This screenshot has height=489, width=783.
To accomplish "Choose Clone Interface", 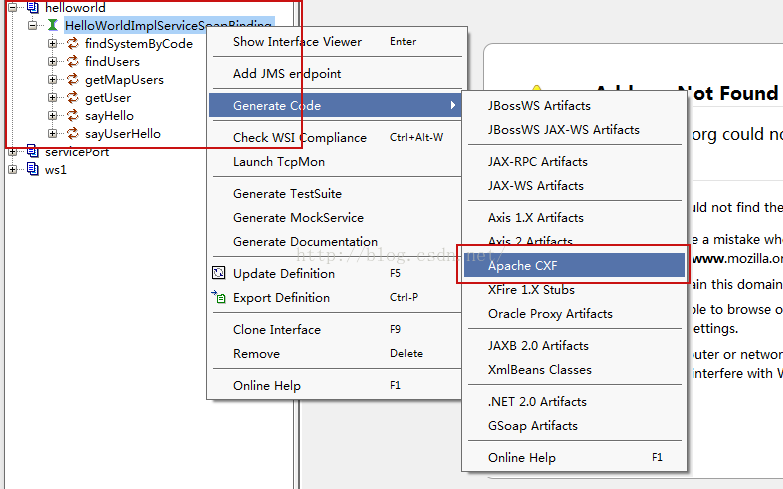I will [335, 329].
